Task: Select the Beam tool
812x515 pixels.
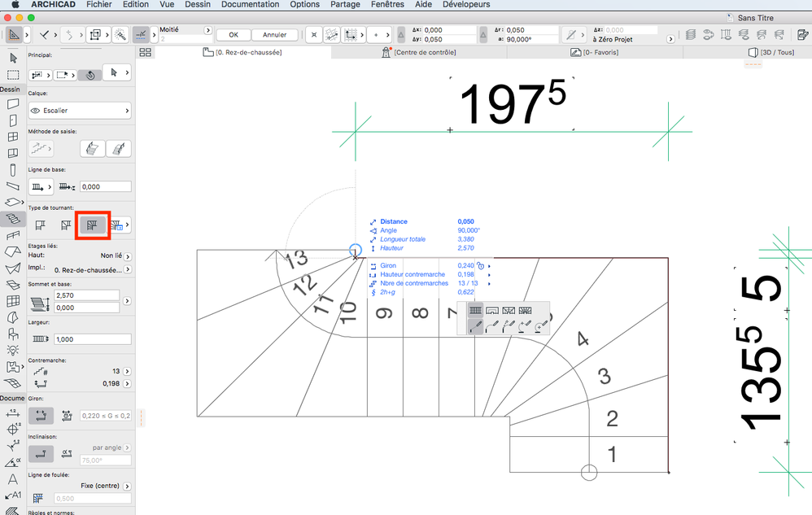Action: (x=13, y=185)
